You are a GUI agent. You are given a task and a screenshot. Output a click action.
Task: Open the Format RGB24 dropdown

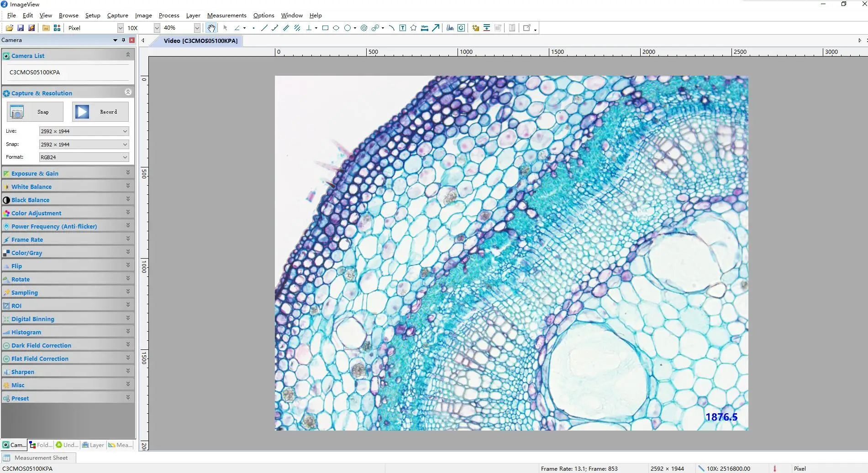click(84, 157)
